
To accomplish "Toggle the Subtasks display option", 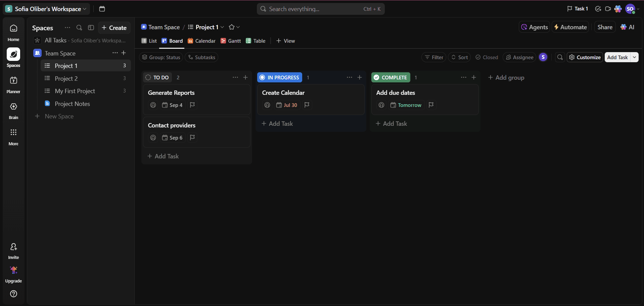I will pos(201,58).
